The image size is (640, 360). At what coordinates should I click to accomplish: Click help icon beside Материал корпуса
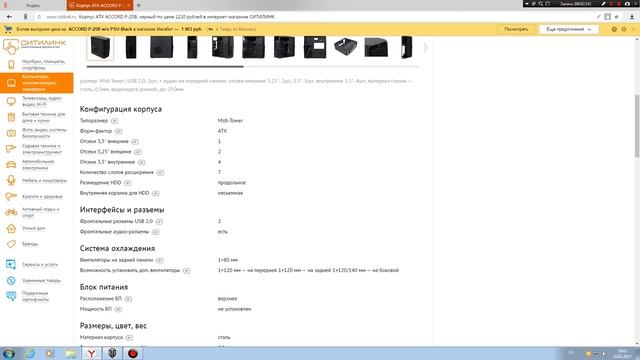129,338
